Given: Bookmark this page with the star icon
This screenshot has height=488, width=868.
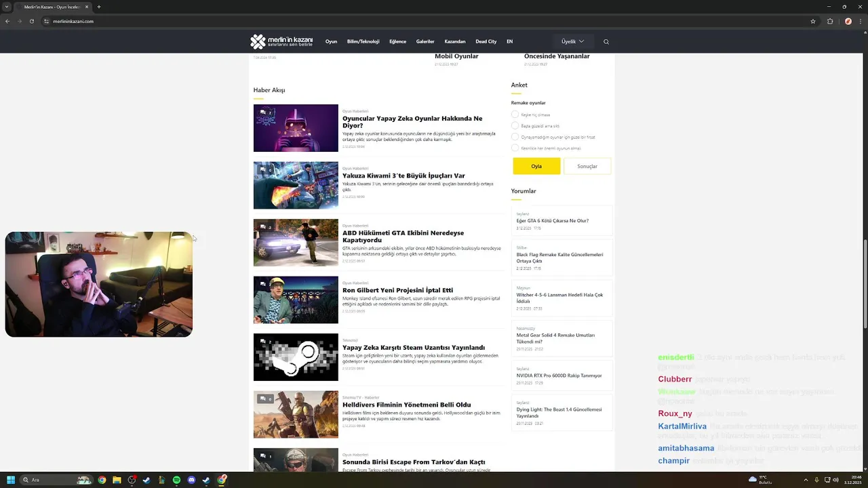Looking at the screenshot, I should click(x=813, y=21).
